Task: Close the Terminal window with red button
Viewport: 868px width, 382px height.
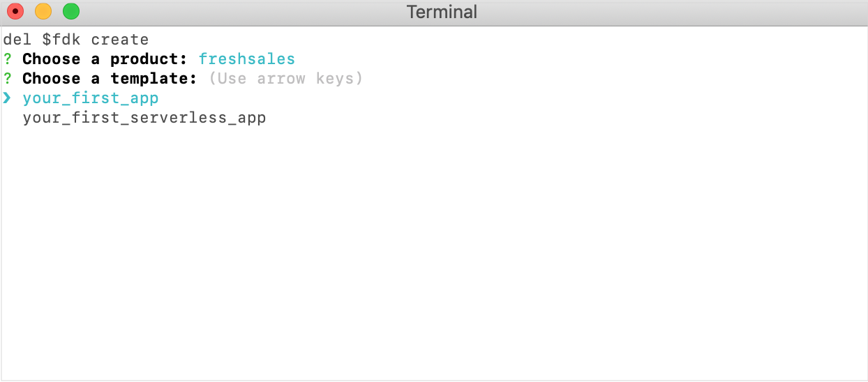Action: click(x=15, y=12)
